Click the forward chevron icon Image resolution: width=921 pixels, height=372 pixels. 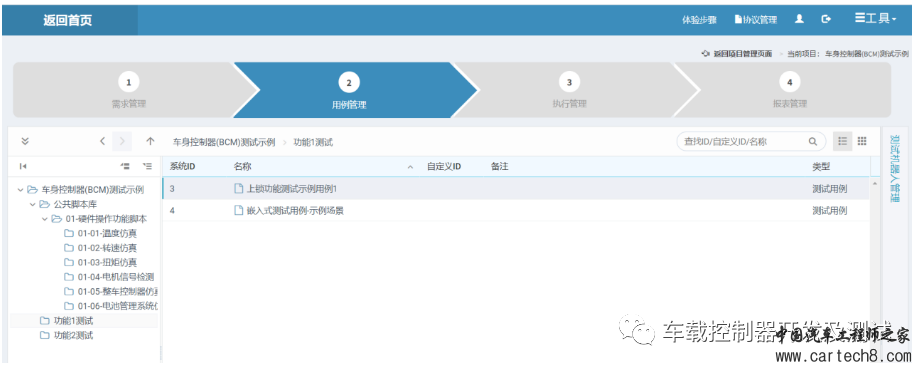click(122, 141)
